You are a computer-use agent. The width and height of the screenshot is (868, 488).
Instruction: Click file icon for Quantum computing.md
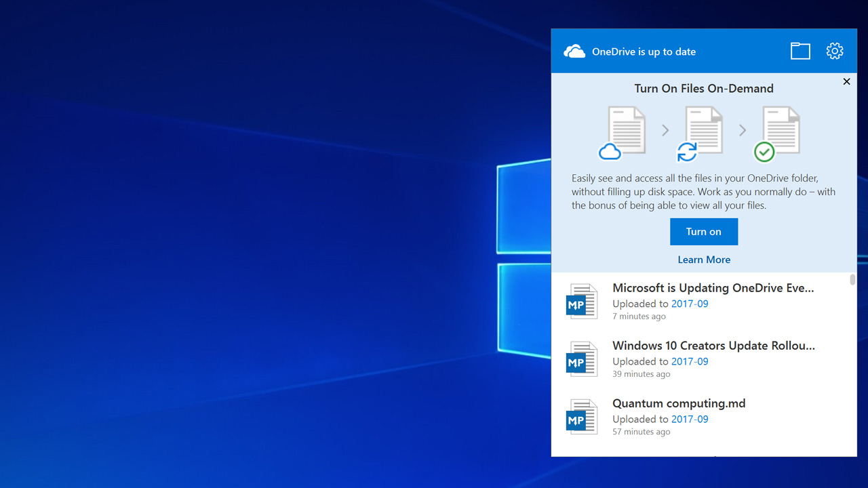[x=581, y=417]
